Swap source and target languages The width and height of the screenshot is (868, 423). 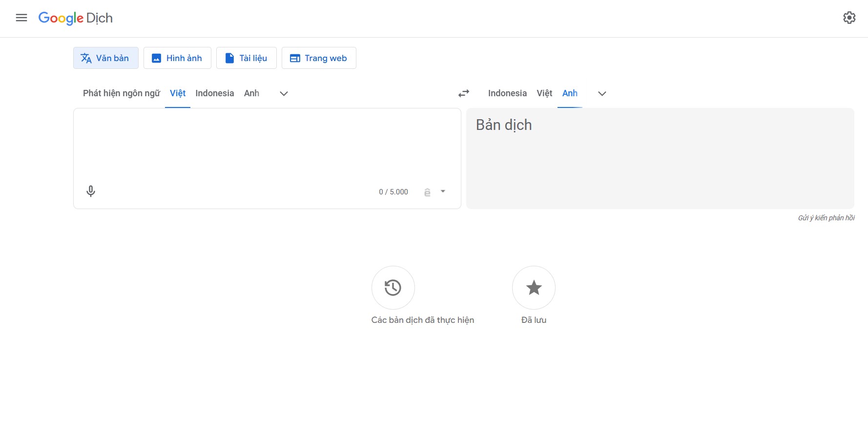tap(463, 93)
